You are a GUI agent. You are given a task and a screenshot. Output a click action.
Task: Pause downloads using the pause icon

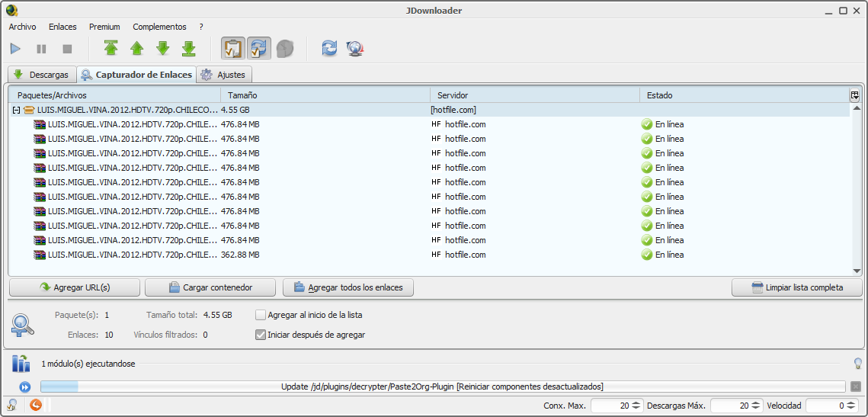pos(41,49)
